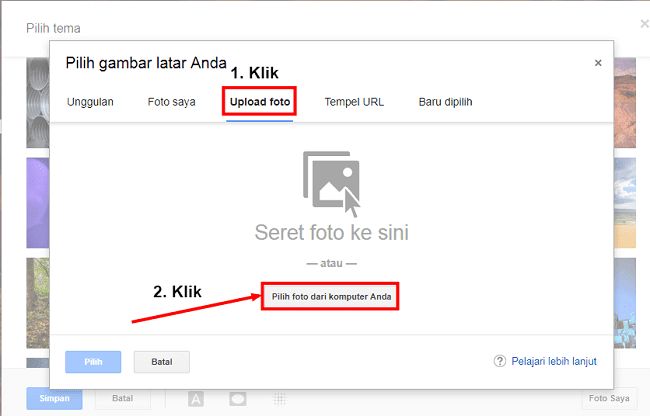Select the red canyon theme thumbnail
Image resolution: width=650 pixels, height=416 pixels.
point(625,103)
